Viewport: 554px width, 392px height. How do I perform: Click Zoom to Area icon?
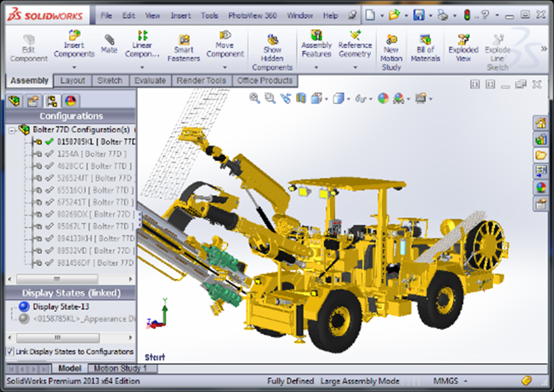click(x=270, y=98)
